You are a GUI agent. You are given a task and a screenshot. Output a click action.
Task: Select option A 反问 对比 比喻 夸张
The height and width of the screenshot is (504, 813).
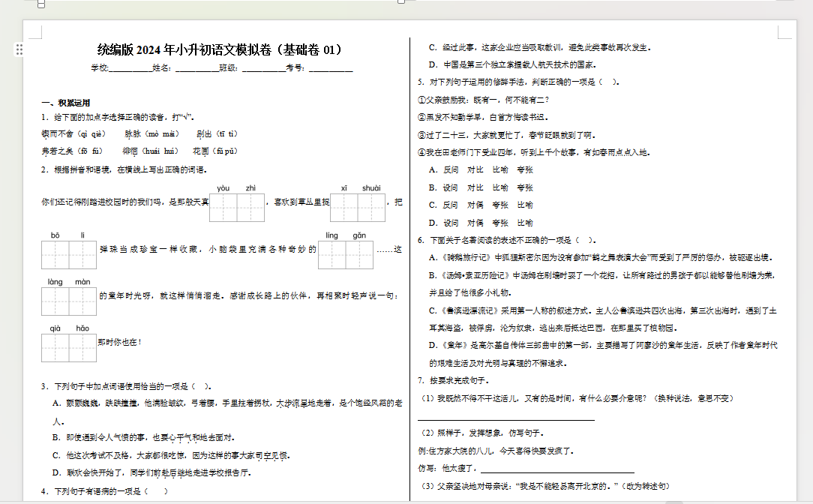tap(481, 170)
